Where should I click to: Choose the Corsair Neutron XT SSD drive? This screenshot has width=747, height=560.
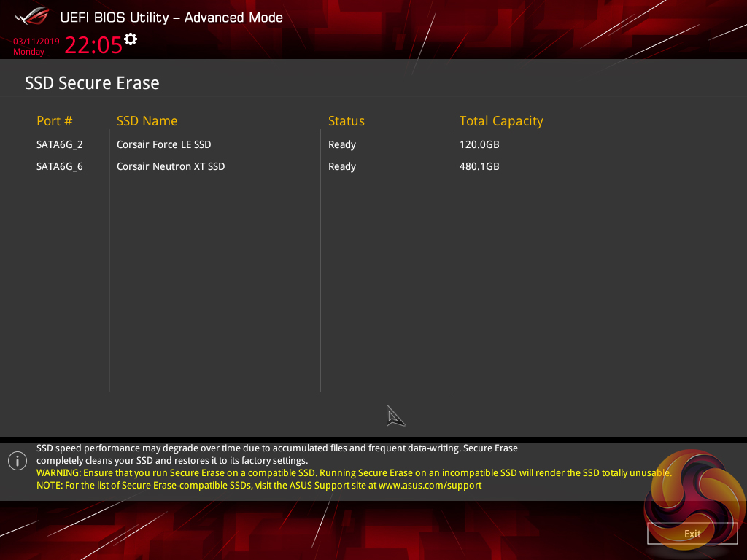[x=171, y=166]
